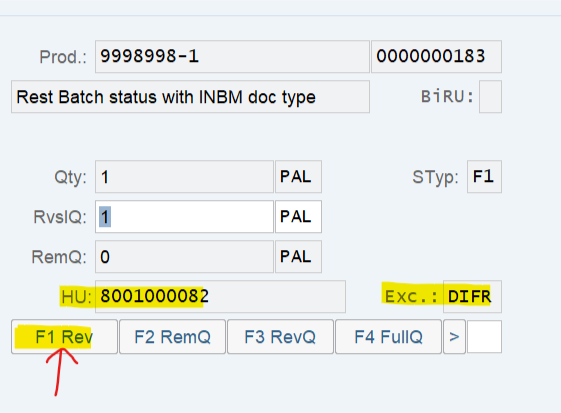The image size is (561, 413).
Task: Select the RemQ PAL unit field
Action: click(x=298, y=257)
